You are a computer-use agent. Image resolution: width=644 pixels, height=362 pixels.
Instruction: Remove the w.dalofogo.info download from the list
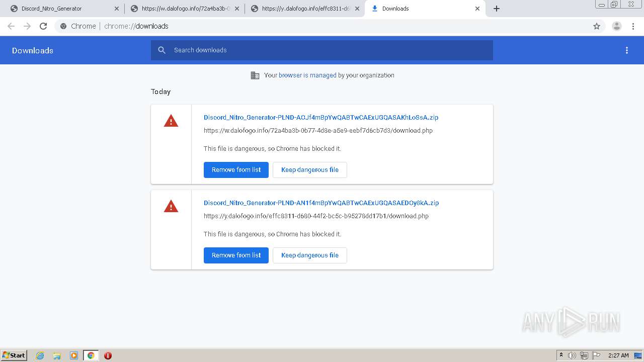point(236,170)
